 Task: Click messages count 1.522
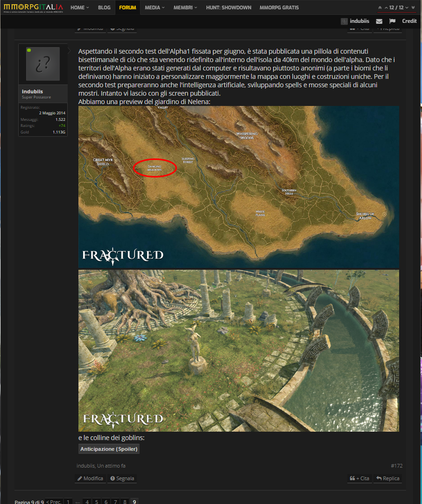click(x=60, y=119)
